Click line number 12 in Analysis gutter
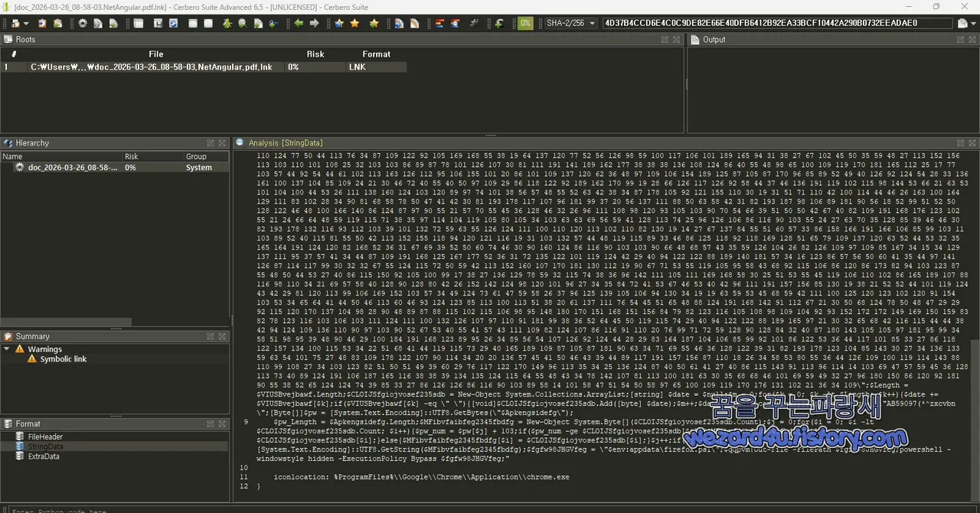The height and width of the screenshot is (513, 980). pyautogui.click(x=243, y=486)
